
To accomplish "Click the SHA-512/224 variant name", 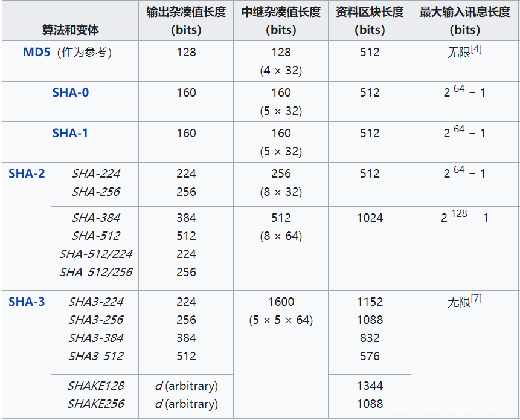I will 96,254.
